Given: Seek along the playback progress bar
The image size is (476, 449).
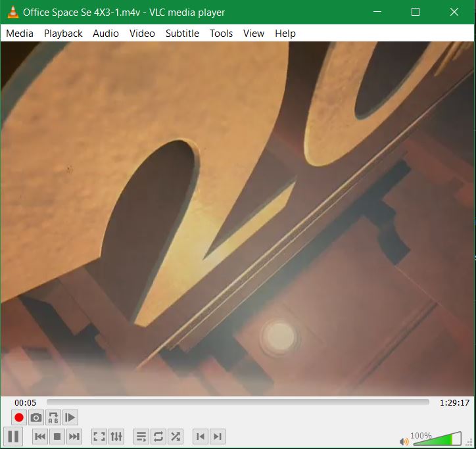Looking at the screenshot, I should [238, 402].
